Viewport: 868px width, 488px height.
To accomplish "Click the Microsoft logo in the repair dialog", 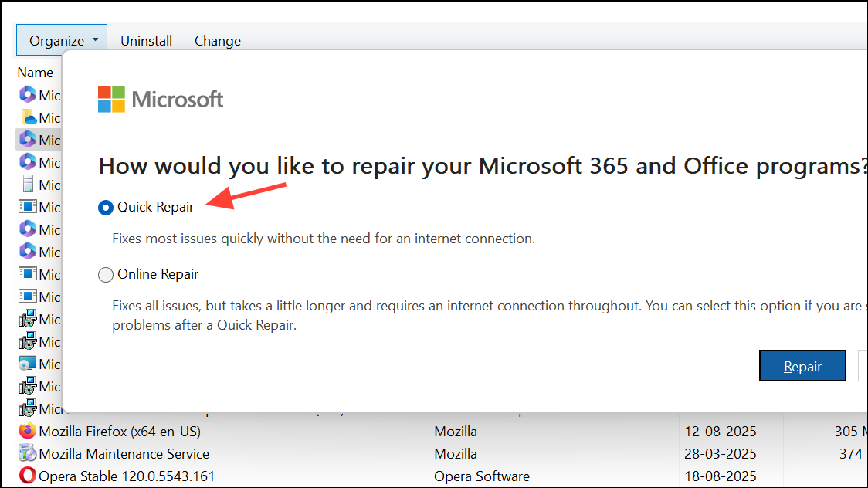I will pos(110,99).
